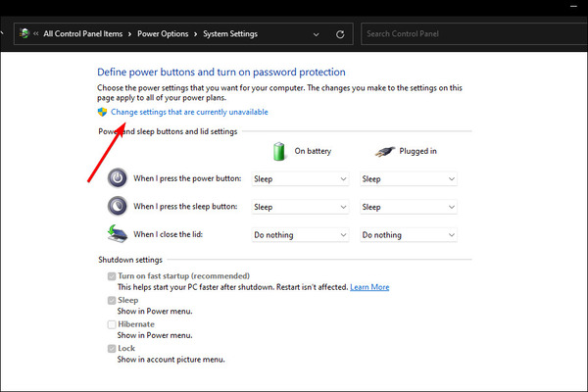Go to Power Options breadcrumb

[x=163, y=33]
